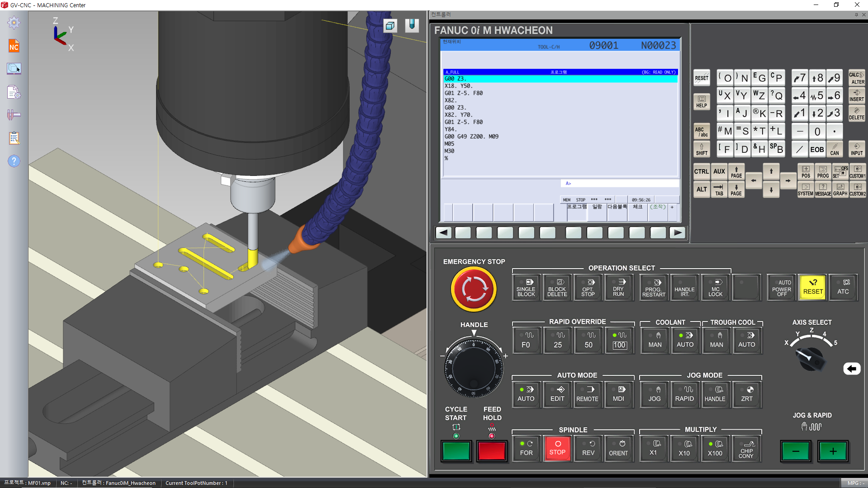Click the CUSTOM1 function key

coord(858,172)
